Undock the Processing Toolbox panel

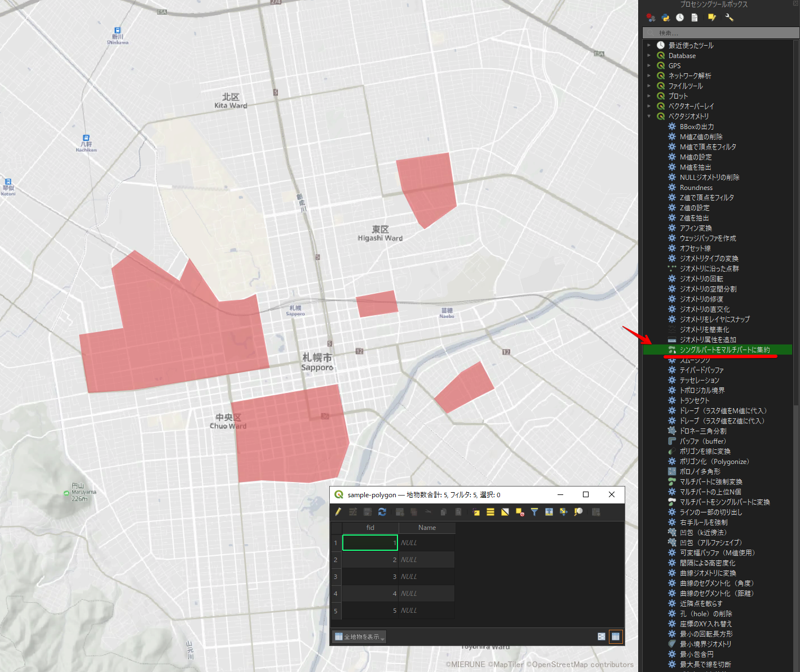tap(795, 4)
